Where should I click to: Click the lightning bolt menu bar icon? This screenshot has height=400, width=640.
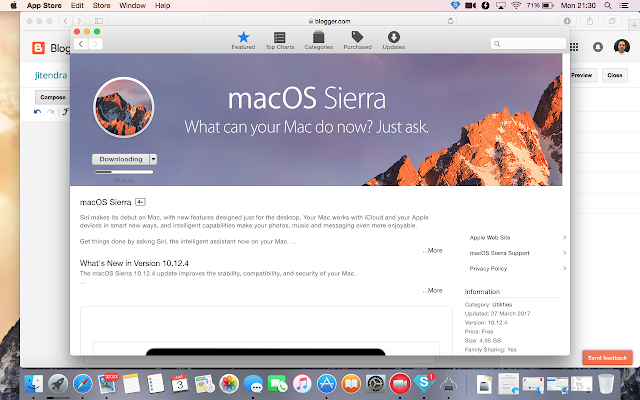click(485, 5)
